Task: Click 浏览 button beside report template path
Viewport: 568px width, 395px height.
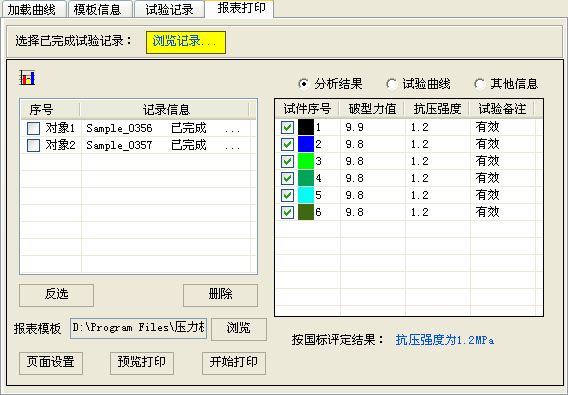Action: (239, 329)
